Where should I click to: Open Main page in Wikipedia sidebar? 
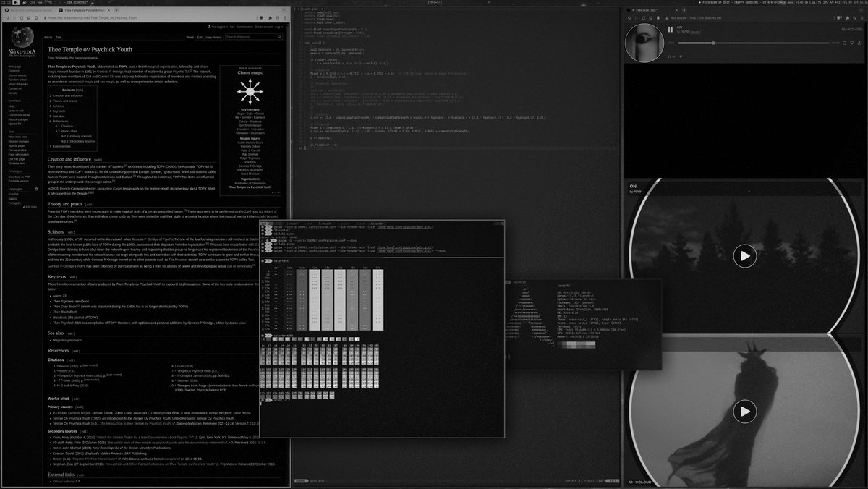(x=14, y=67)
